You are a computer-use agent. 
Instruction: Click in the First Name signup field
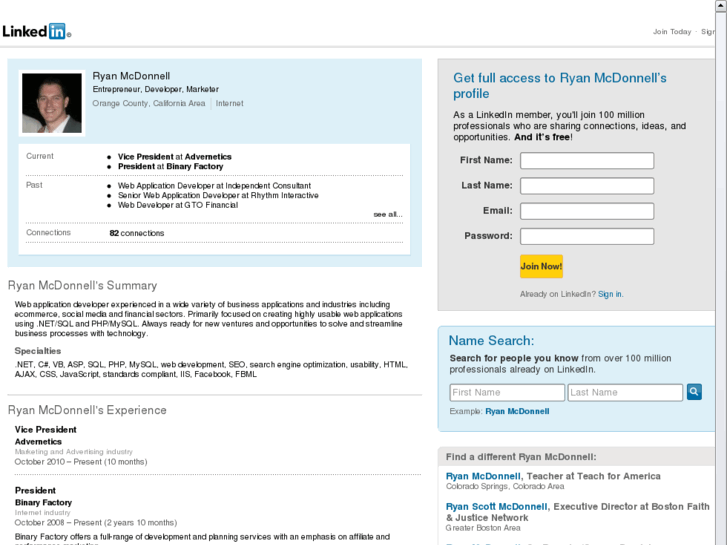(x=587, y=160)
